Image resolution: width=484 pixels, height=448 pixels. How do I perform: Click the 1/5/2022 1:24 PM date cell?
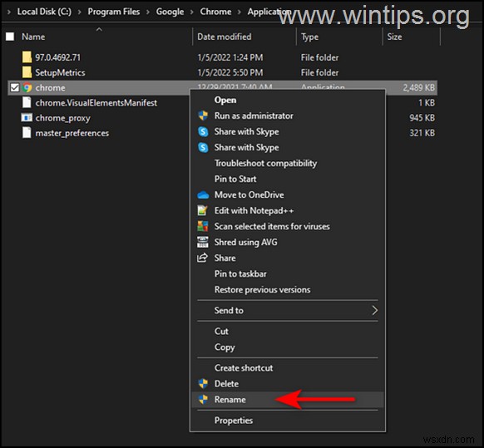point(230,57)
